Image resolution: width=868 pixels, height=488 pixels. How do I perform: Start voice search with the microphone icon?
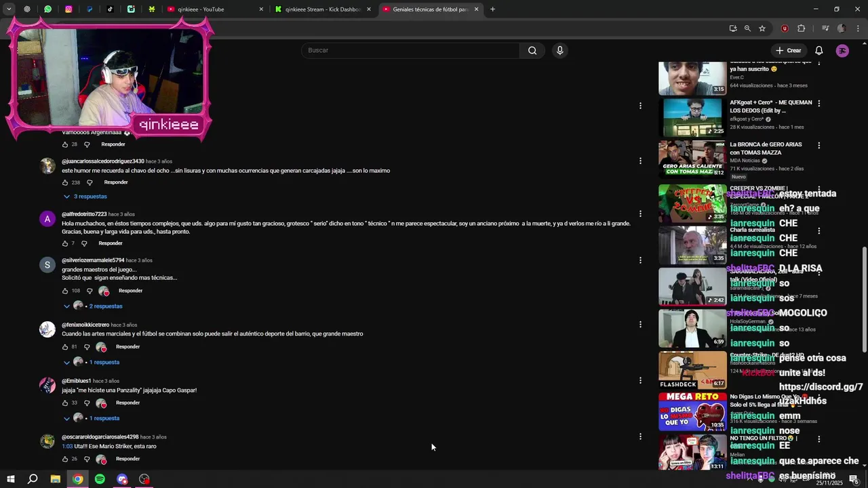point(559,50)
